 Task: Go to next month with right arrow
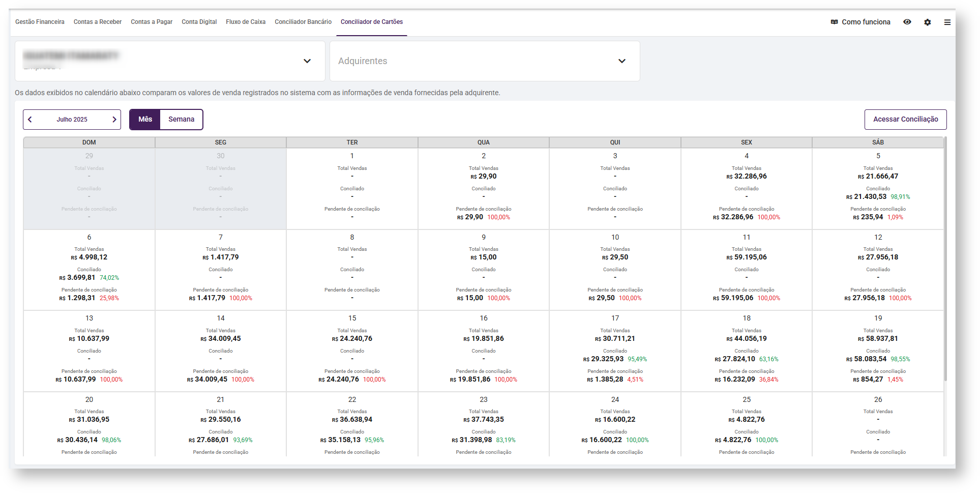click(114, 120)
